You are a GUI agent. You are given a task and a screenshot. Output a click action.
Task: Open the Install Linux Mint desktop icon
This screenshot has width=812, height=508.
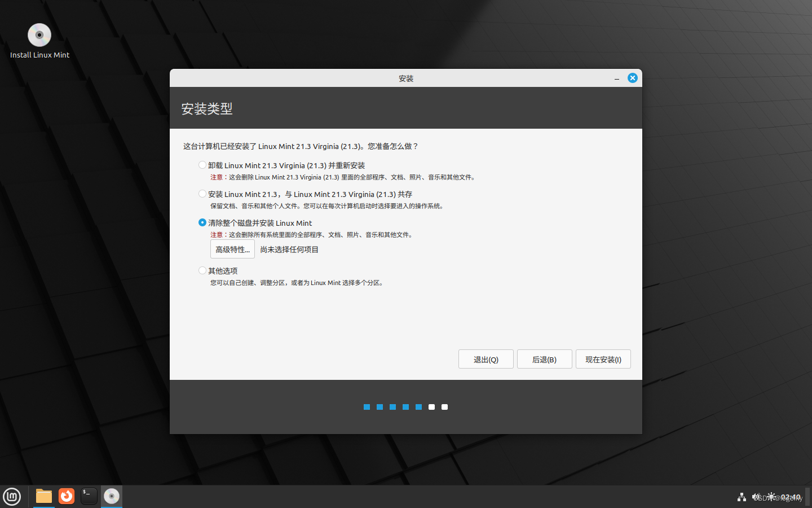point(39,41)
